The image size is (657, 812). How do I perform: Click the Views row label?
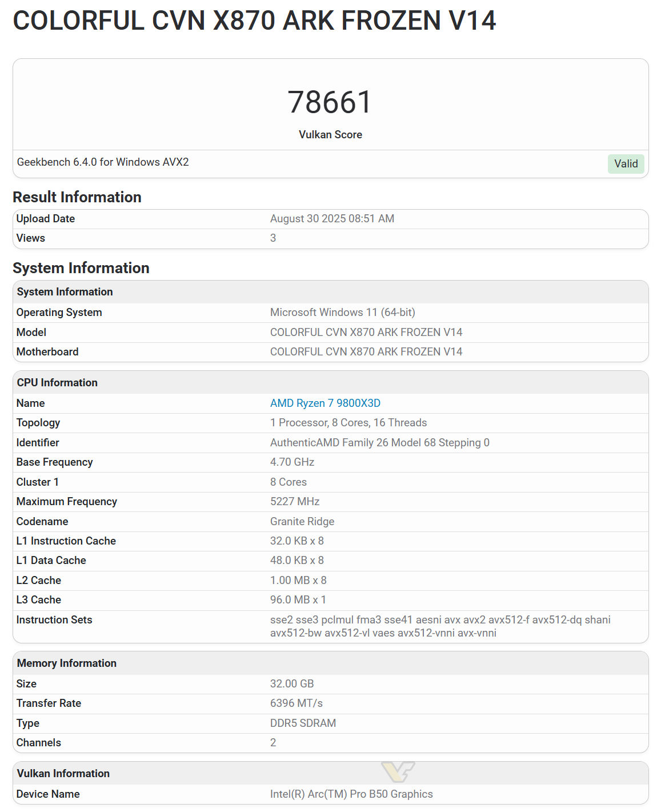31,238
